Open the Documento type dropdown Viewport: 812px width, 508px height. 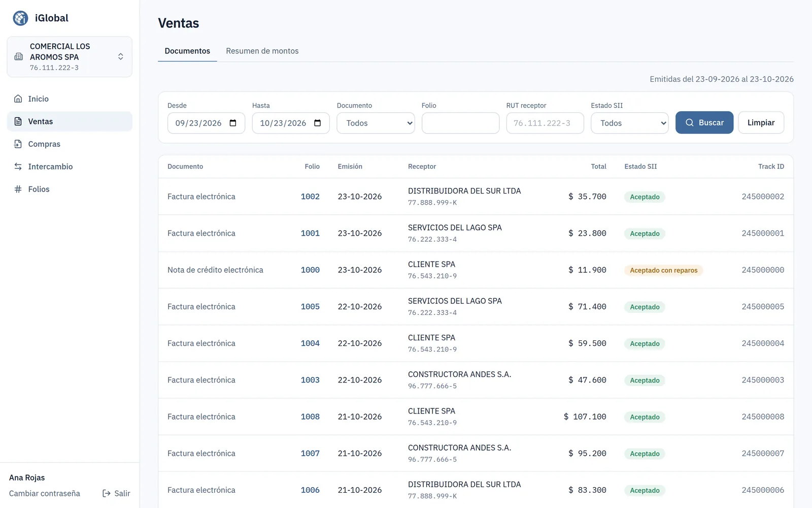[x=376, y=123]
